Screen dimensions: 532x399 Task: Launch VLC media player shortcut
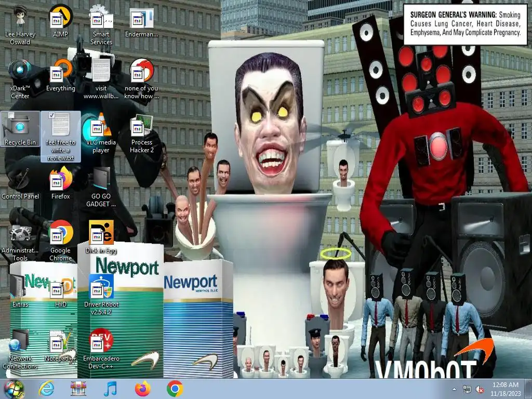pos(101,134)
